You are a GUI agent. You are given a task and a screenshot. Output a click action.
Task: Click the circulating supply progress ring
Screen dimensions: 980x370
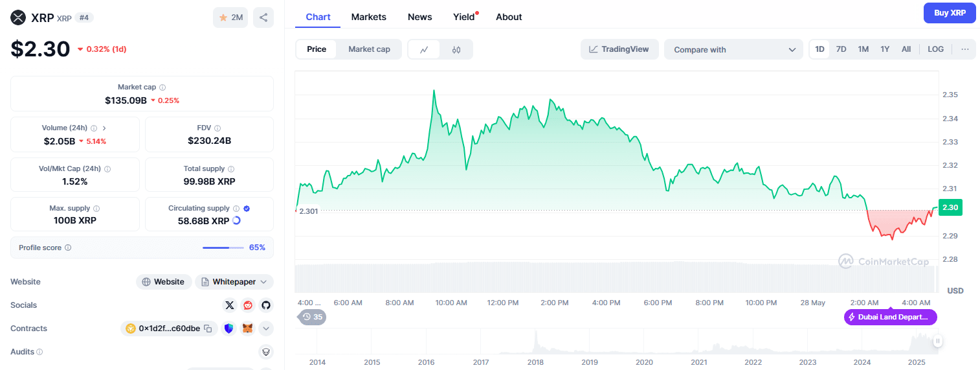(236, 220)
